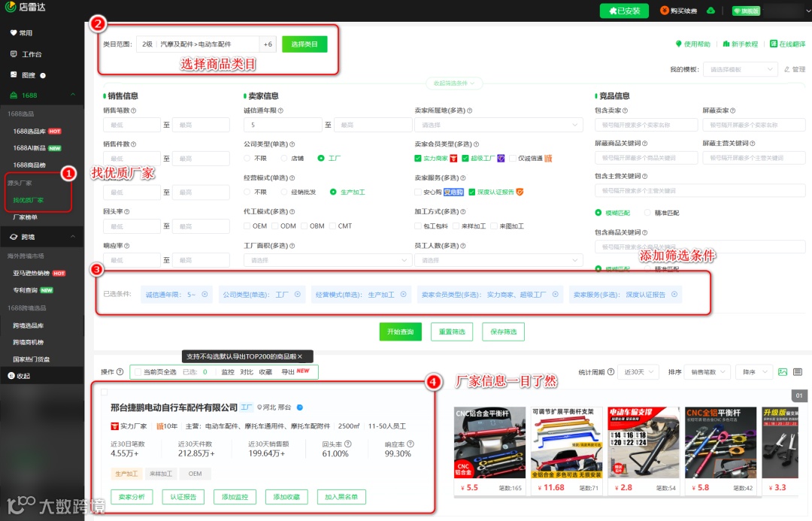812x521 pixels.
Task: Click help icon beside 回头率 61.00%
Action: 348,444
